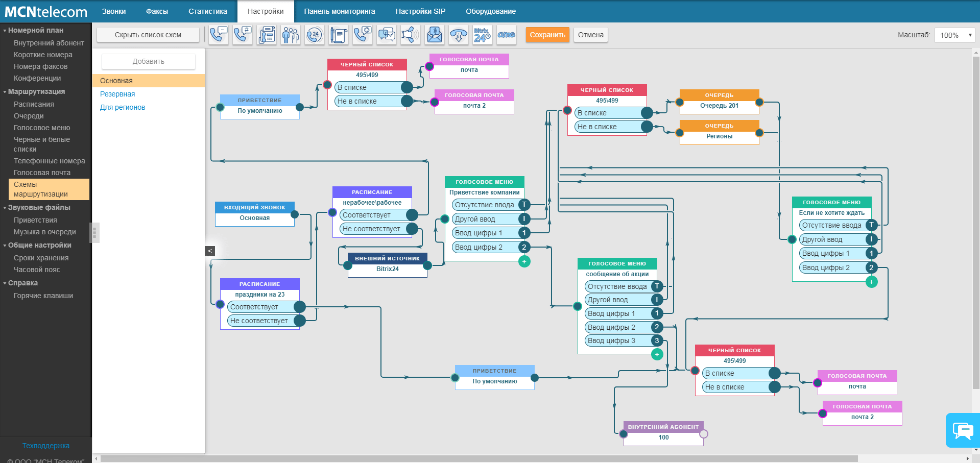
Task: Add option in Если не хотите ждать menu via plus
Action: point(872,282)
